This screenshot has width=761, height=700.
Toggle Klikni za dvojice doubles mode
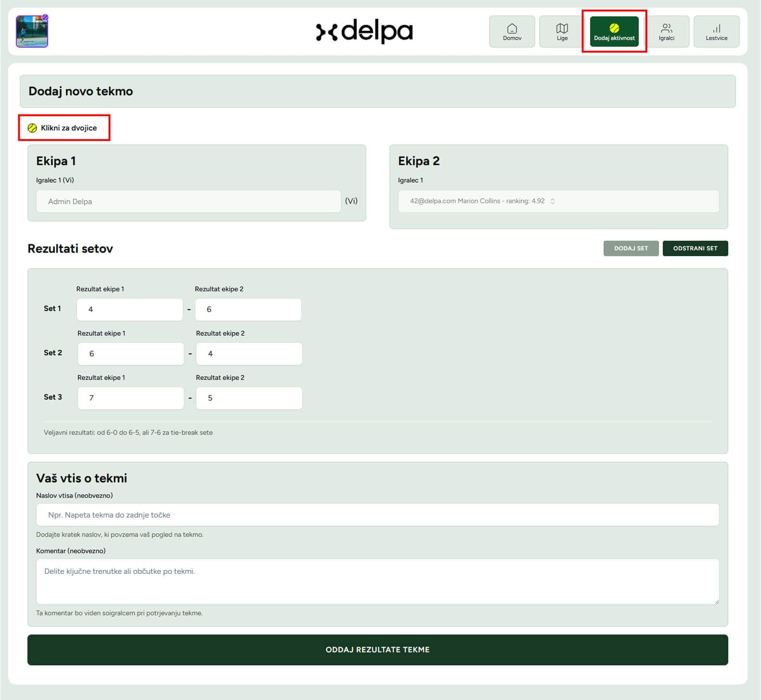(64, 128)
